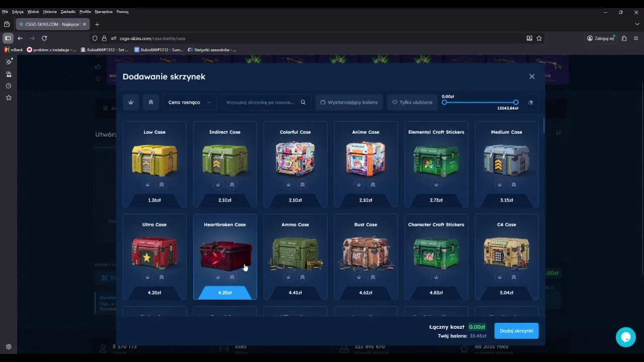The height and width of the screenshot is (362, 644).
Task: Open the mBank bookmark
Action: point(14,50)
